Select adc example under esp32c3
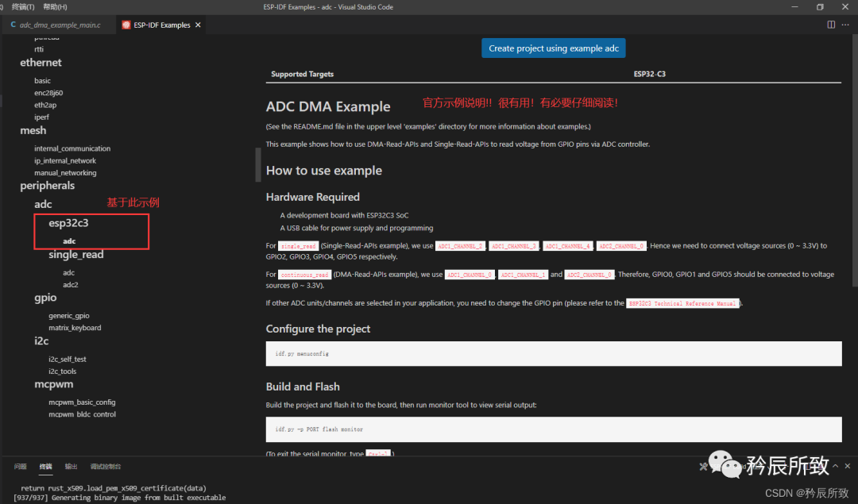The width and height of the screenshot is (858, 504). point(69,241)
